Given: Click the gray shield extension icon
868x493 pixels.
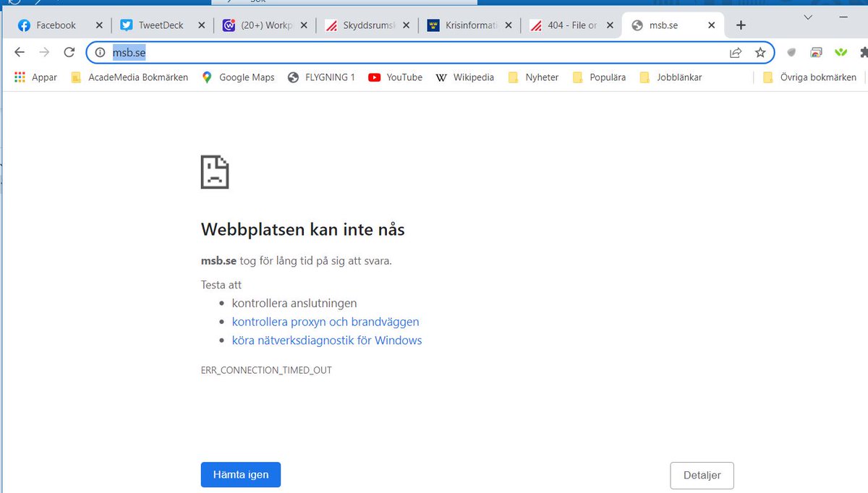Looking at the screenshot, I should [x=791, y=52].
